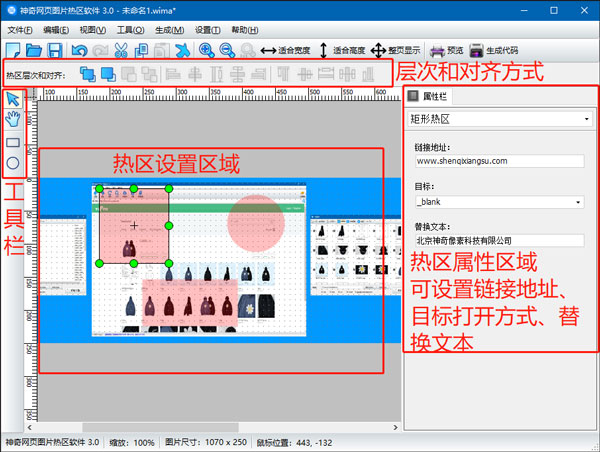
Task: Select the circular pink hotspot on canvas
Action: 256,223
